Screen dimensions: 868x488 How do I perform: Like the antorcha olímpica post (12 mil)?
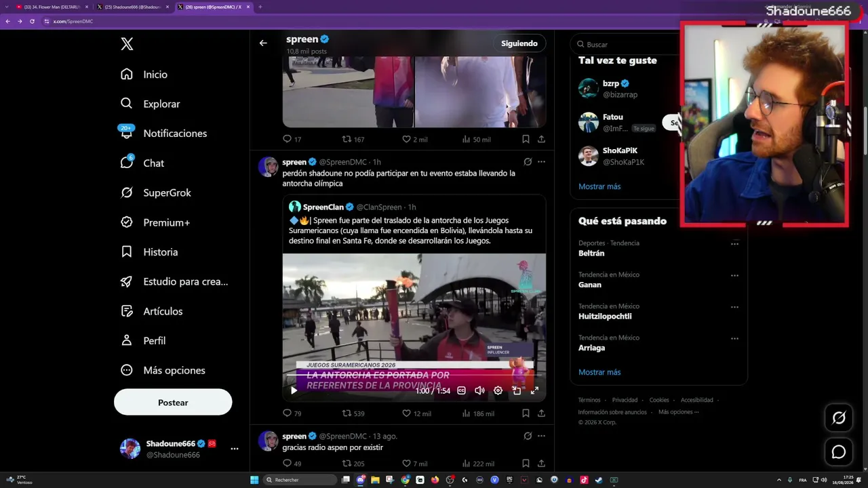[x=416, y=413]
